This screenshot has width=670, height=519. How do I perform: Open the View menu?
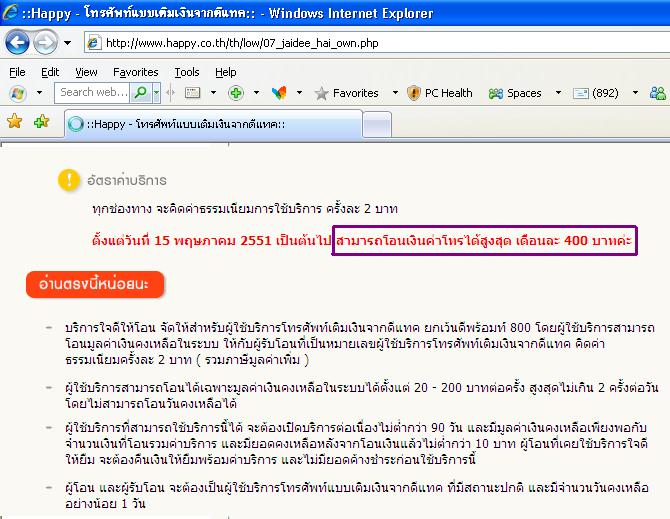coord(86,72)
